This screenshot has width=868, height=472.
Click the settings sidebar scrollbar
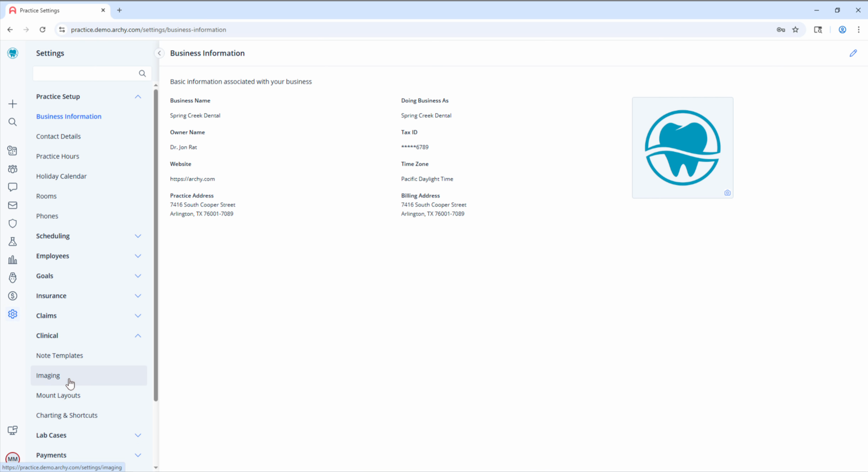[156, 245]
